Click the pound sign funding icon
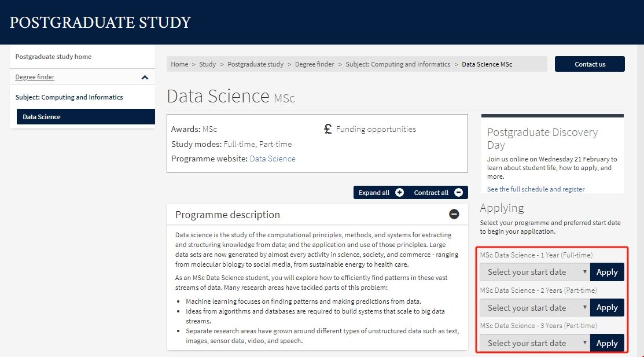This screenshot has width=644, height=357. tap(327, 129)
